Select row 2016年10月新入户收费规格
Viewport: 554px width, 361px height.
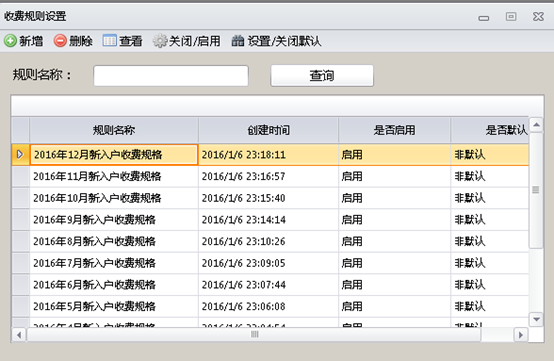[114, 198]
